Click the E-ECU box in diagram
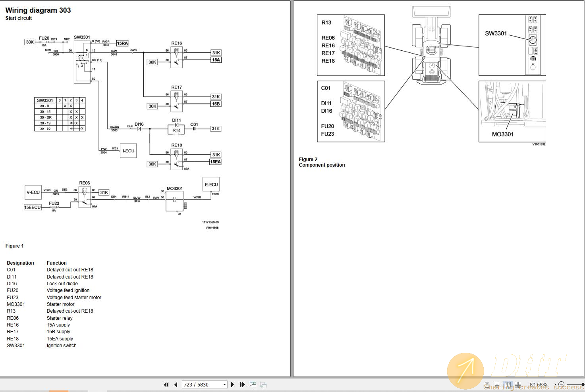The image size is (585, 392). (211, 184)
